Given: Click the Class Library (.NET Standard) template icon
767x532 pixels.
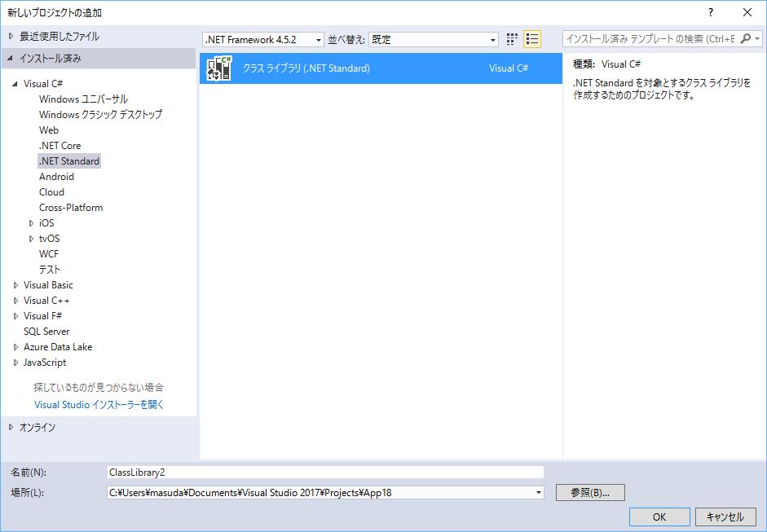Looking at the screenshot, I should point(219,68).
